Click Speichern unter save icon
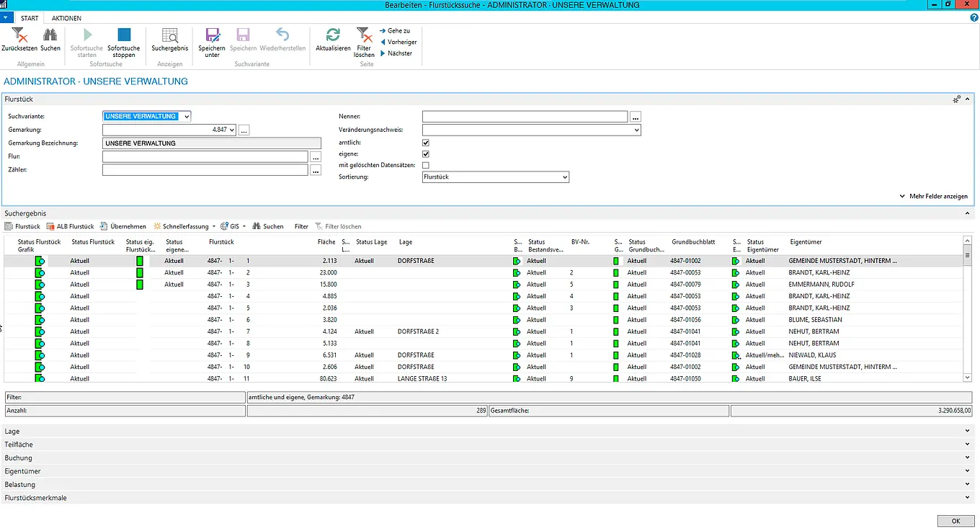The height and width of the screenshot is (531, 980). click(x=212, y=35)
